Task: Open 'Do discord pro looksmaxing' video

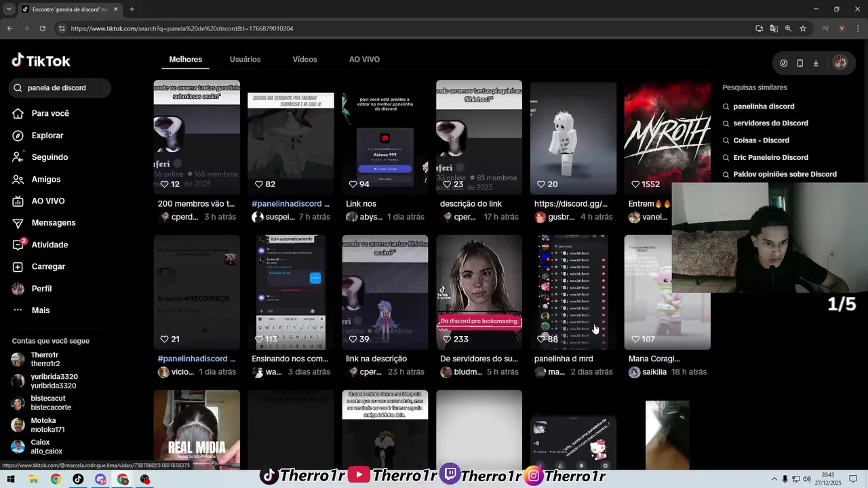Action: [479, 292]
